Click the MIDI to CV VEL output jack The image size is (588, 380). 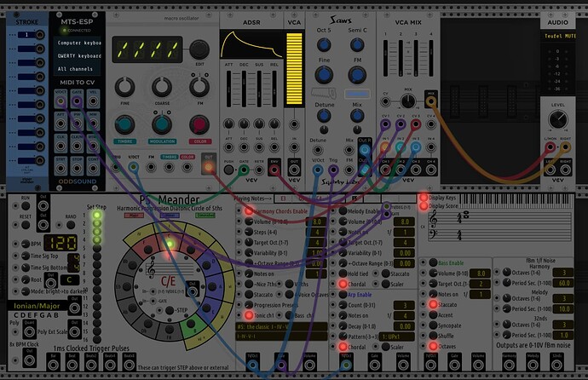coord(93,101)
